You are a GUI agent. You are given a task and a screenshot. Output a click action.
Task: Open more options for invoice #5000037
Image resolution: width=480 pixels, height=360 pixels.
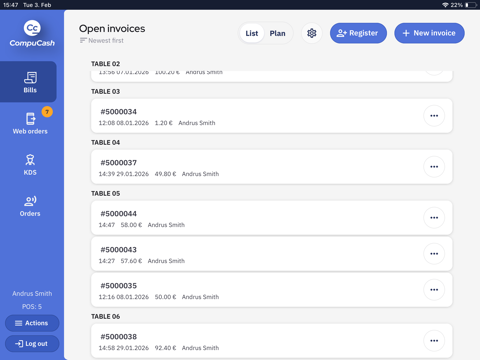tap(434, 167)
